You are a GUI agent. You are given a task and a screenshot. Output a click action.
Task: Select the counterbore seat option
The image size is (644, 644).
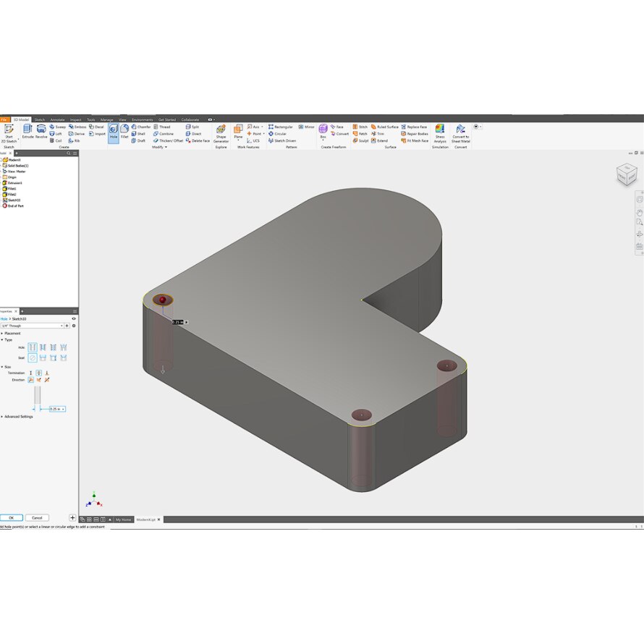pos(43,357)
